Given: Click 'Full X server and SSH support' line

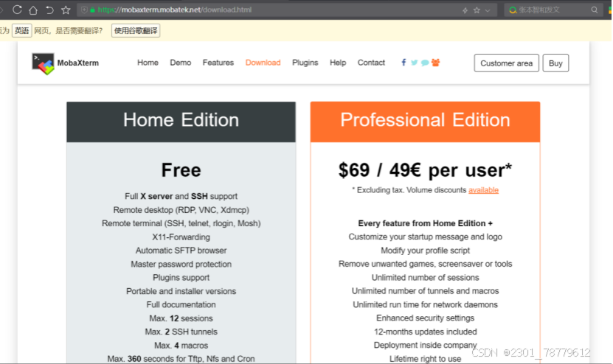Looking at the screenshot, I should click(181, 196).
